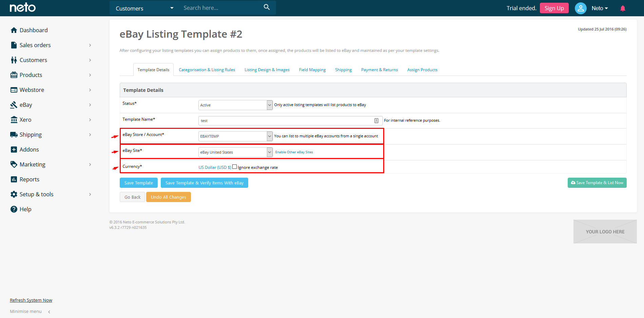Open the notifications bell icon
This screenshot has height=318, width=644.
pyautogui.click(x=623, y=8)
